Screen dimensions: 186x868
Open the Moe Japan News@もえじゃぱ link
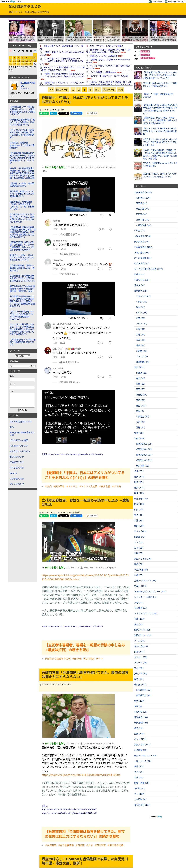point(22,434)
